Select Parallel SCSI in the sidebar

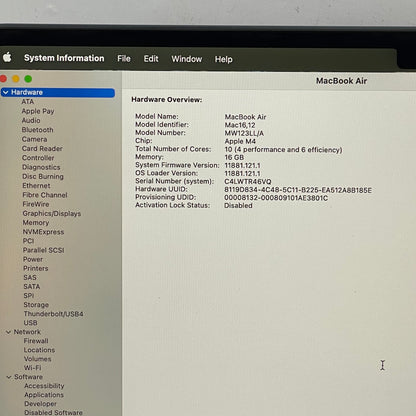pyautogui.click(x=43, y=250)
